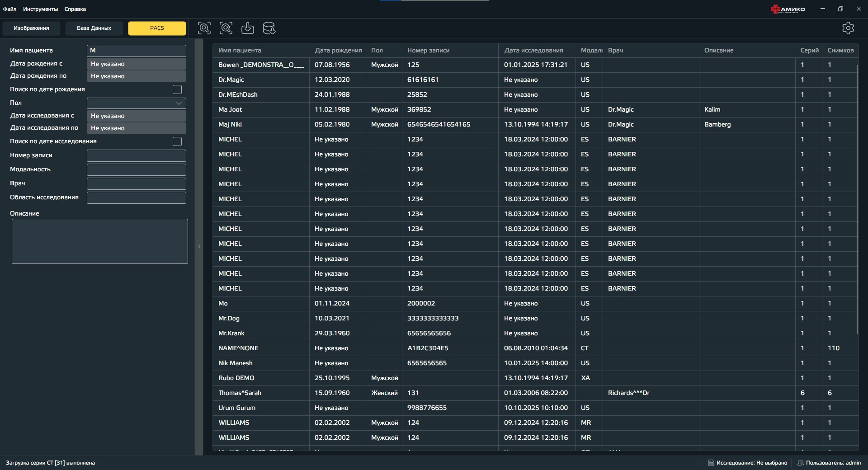Click record number 'A1B2C3D4E5'
Screen dimensions: 868x470
428,348
